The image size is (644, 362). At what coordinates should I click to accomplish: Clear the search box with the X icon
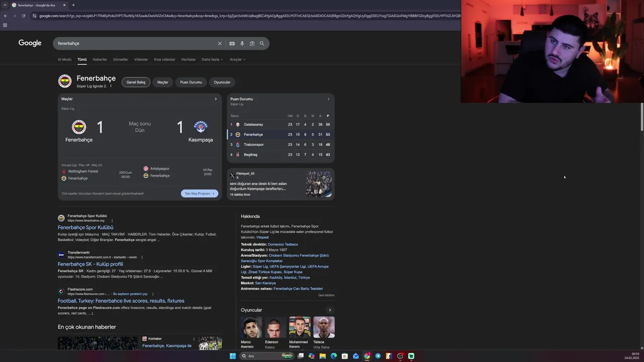[x=219, y=43]
